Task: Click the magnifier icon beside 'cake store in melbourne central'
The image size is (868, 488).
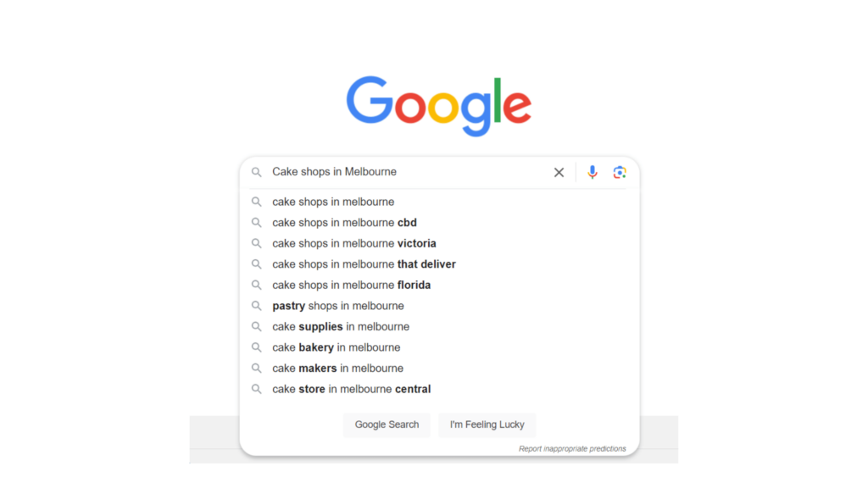Action: (256, 389)
